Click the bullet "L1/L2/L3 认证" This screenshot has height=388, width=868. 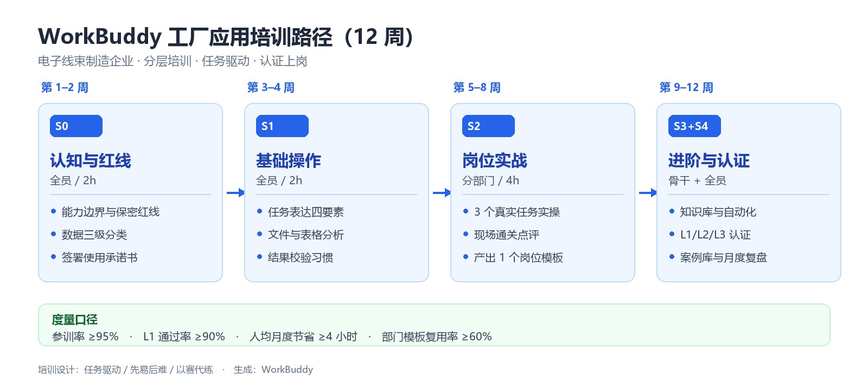pos(716,235)
